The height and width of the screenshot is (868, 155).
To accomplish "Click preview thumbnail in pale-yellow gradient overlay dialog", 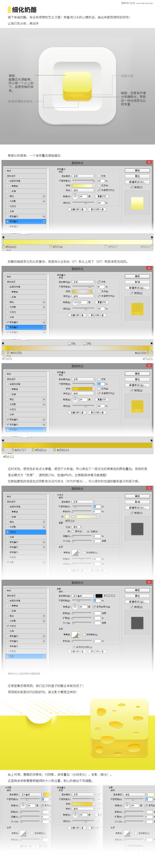I will [137, 203].
